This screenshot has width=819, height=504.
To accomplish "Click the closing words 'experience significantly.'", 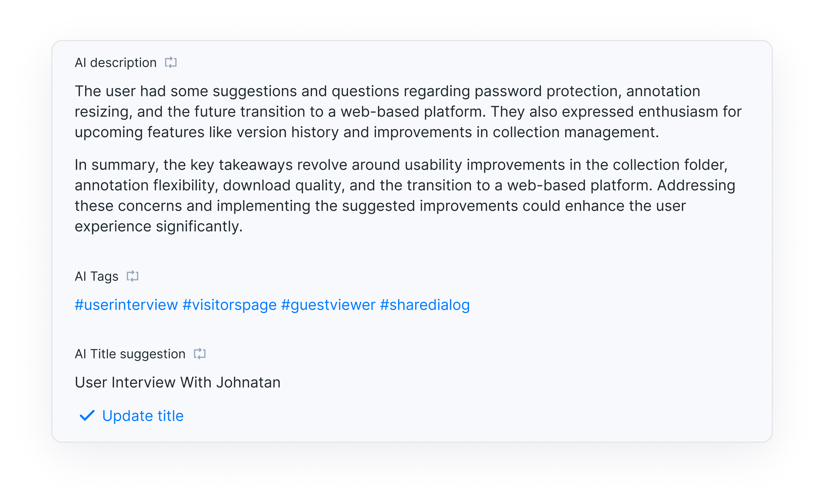I will (x=158, y=226).
